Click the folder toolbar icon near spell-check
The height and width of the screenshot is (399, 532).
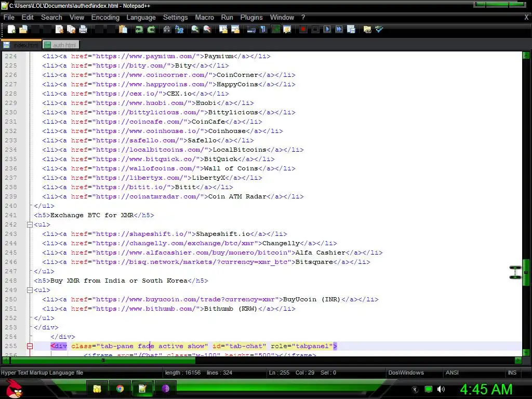[367, 30]
